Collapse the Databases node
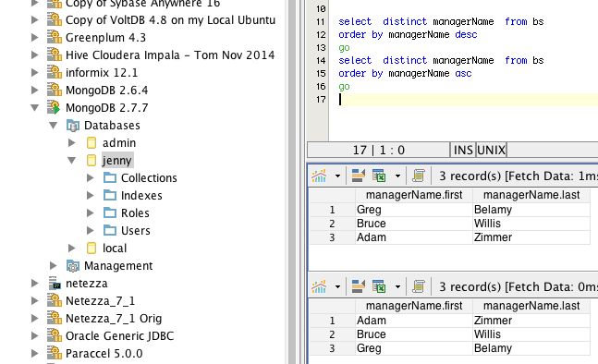 [53, 126]
